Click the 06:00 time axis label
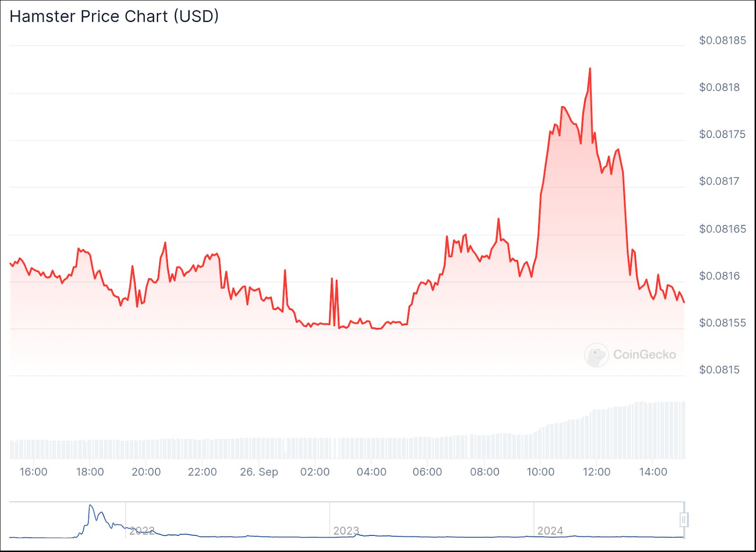 (427, 472)
